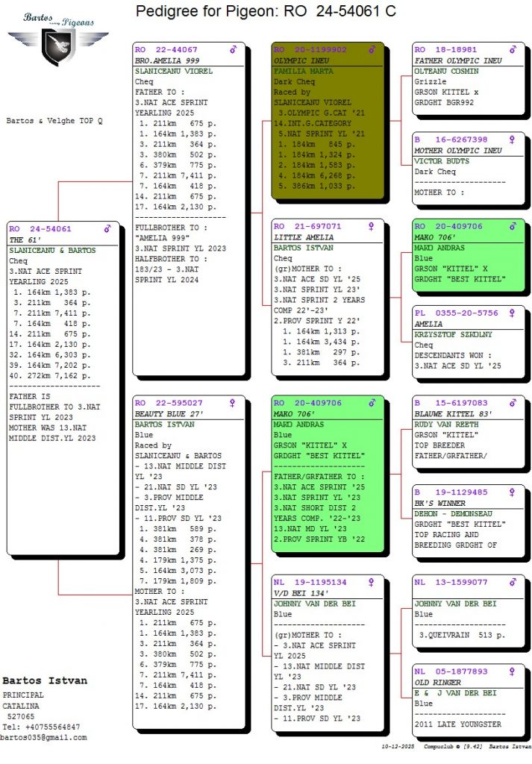This screenshot has width=532, height=764.
Task: Click female symbol beside NL 19-1195134
Action: [x=373, y=582]
